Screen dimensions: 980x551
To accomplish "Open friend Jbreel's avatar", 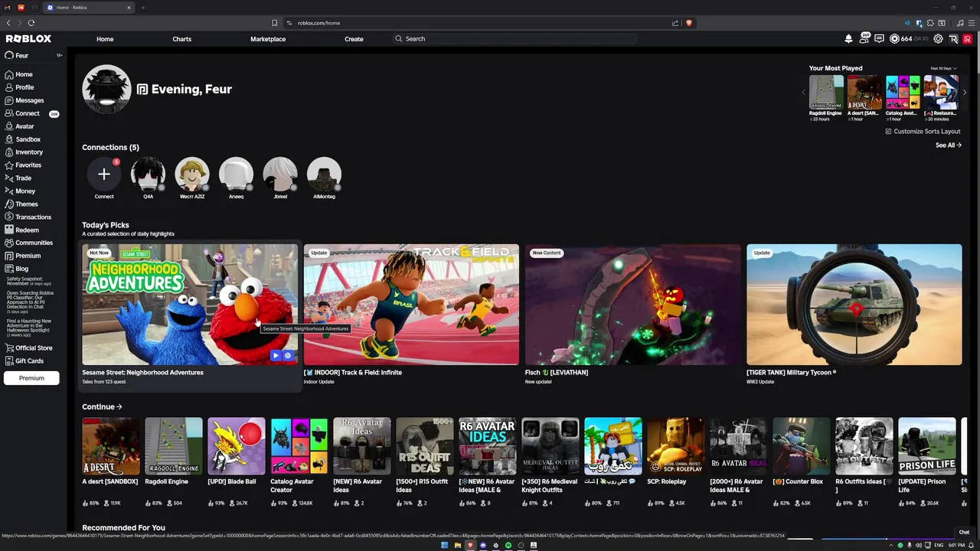I will coord(280,174).
